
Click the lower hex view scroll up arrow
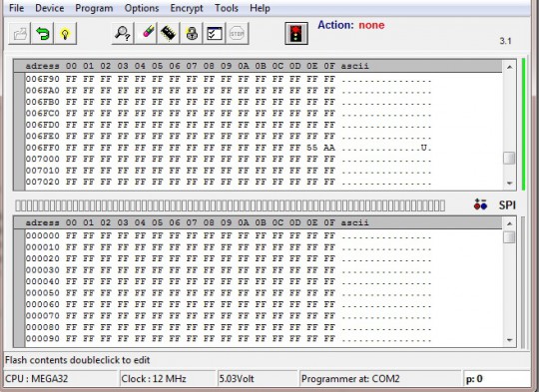pos(509,223)
